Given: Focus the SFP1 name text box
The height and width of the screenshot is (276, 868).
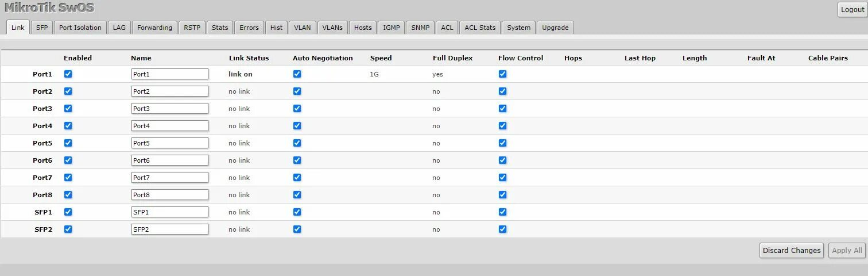Looking at the screenshot, I should pos(169,212).
